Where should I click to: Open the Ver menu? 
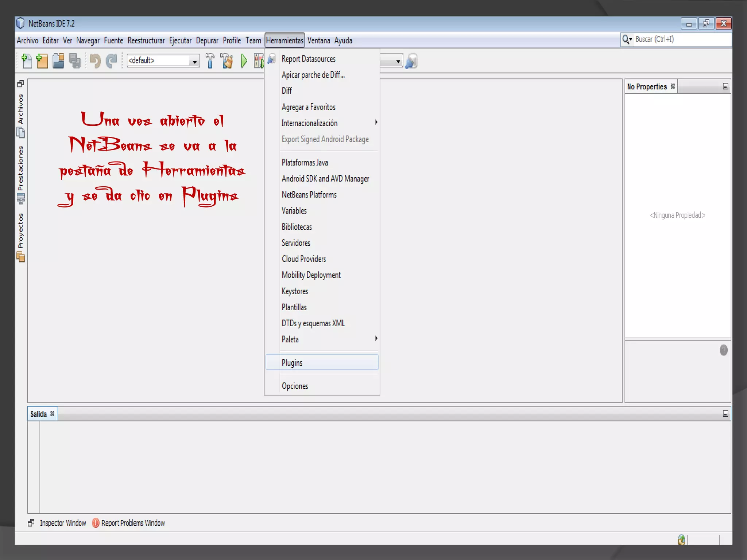67,40
